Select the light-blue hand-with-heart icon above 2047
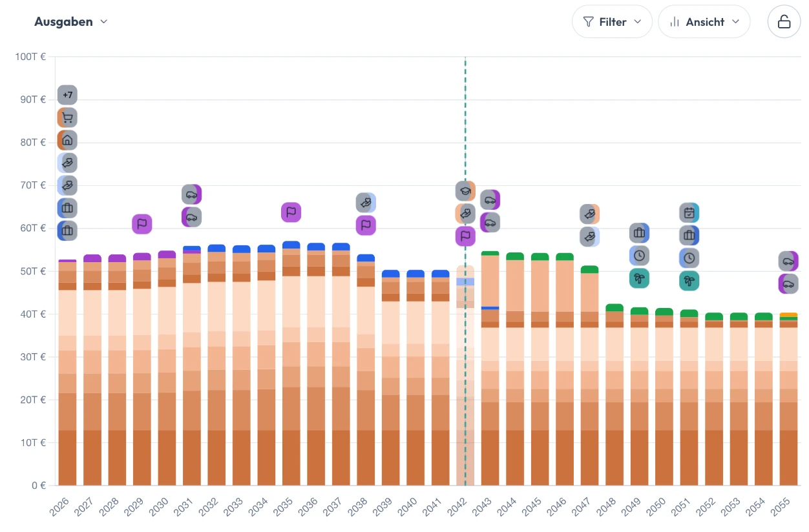Screen dimensions: 809x532 click(x=590, y=236)
